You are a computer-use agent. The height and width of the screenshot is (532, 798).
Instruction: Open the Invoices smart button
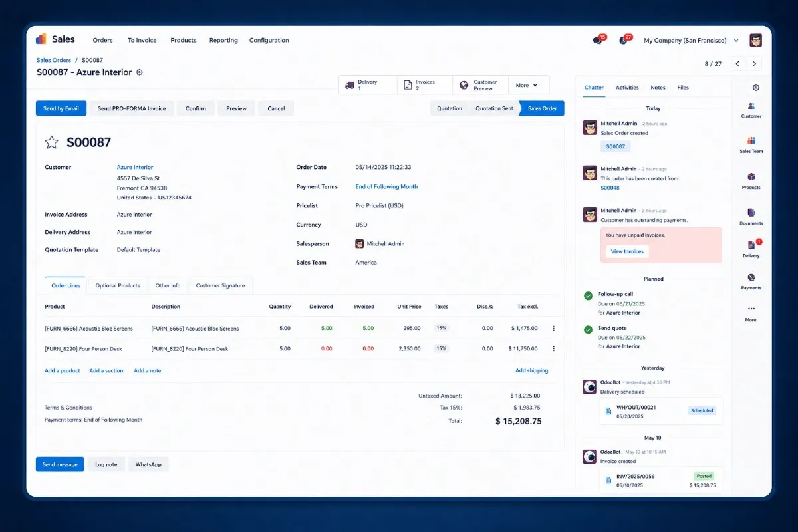(x=425, y=85)
